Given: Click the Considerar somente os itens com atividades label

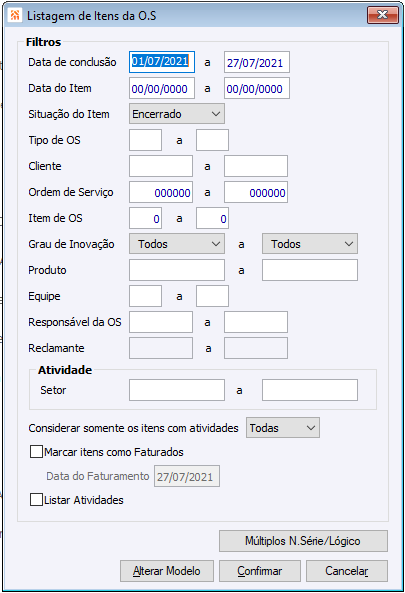Looking at the screenshot, I should (x=133, y=428).
